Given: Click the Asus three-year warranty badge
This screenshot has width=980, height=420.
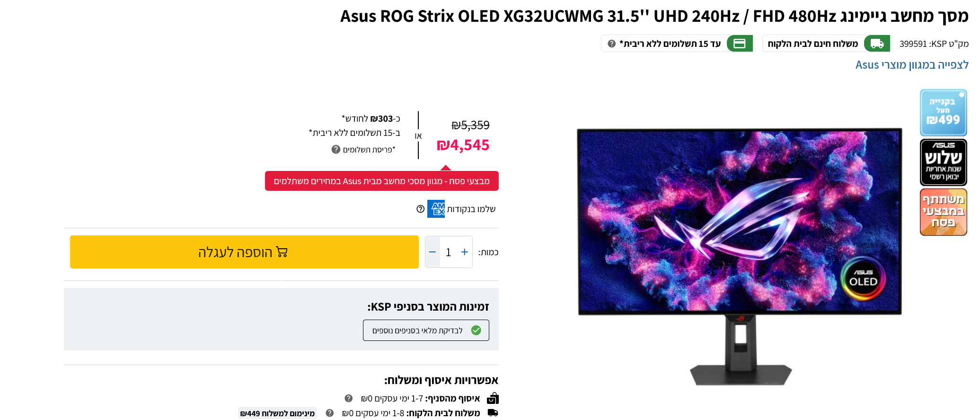Looking at the screenshot, I should [x=943, y=162].
